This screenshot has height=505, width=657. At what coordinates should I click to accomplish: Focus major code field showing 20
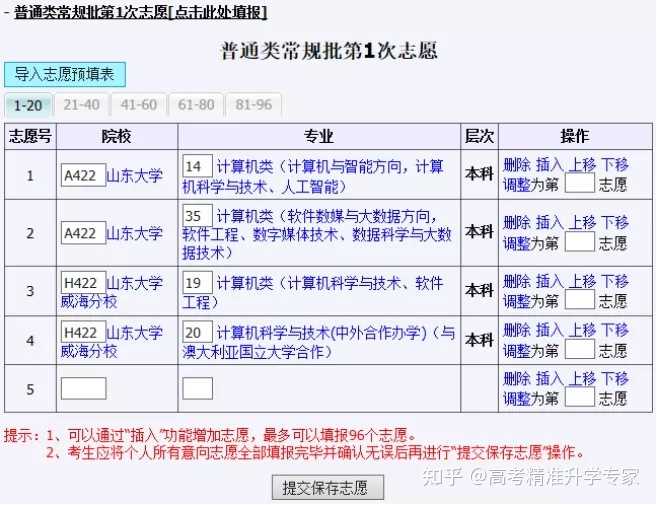[197, 332]
